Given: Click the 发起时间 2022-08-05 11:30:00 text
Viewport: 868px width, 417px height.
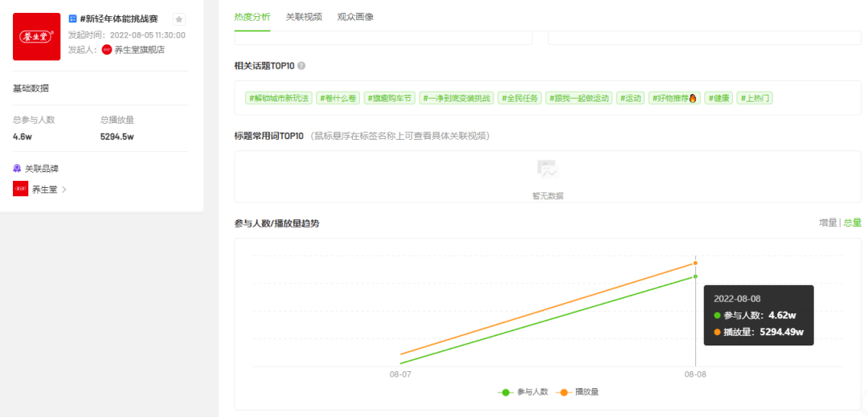Looking at the screenshot, I should [x=127, y=35].
